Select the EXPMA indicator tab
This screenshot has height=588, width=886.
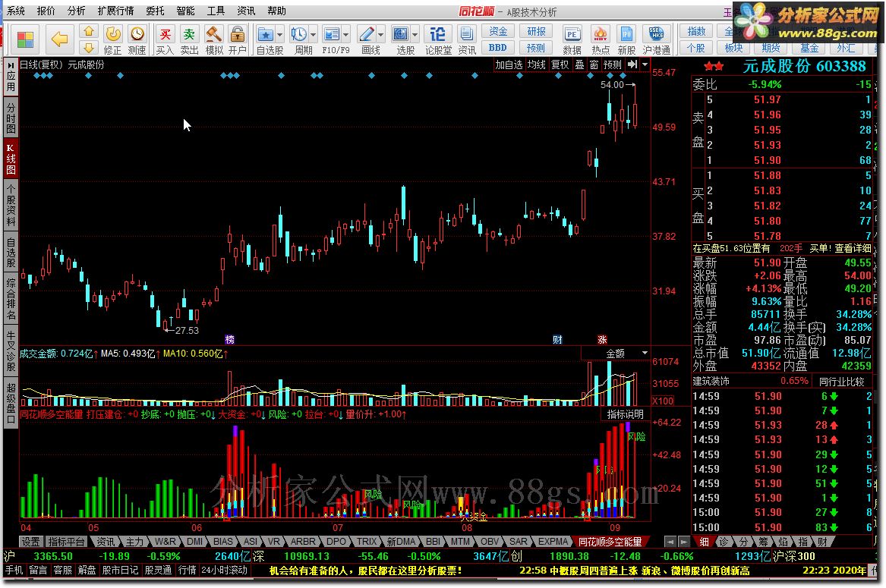pyautogui.click(x=553, y=541)
